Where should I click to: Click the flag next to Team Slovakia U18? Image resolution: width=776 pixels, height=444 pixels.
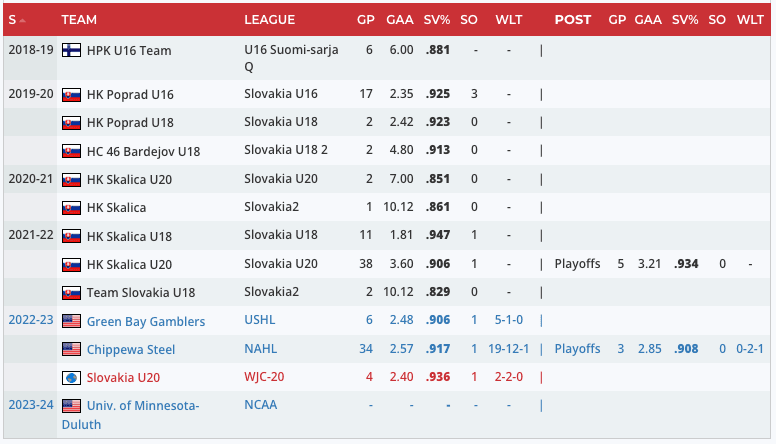pos(71,293)
